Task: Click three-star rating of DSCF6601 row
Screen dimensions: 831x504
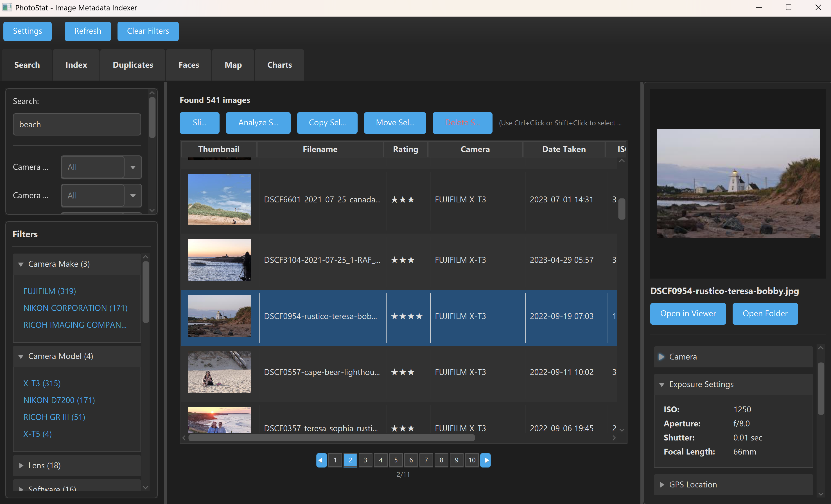Action: pos(402,200)
